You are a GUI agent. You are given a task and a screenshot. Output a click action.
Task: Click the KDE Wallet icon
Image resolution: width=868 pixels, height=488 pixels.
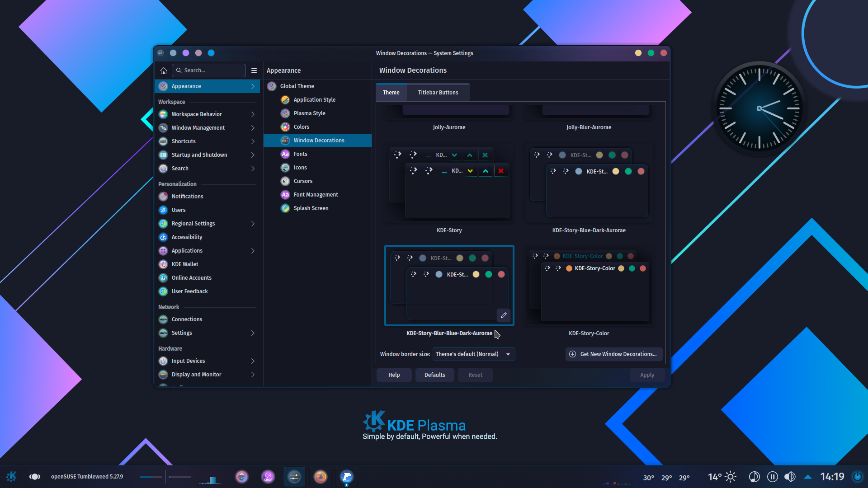163,264
